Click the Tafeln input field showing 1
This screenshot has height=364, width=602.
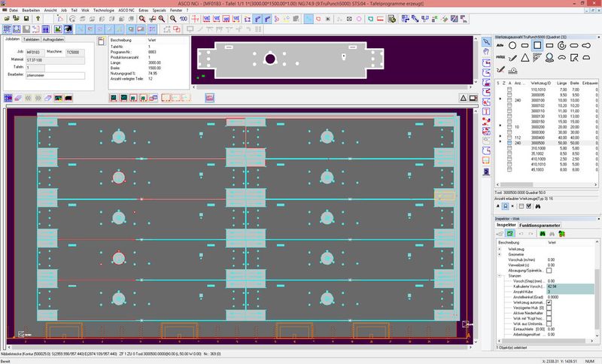[x=35, y=68]
